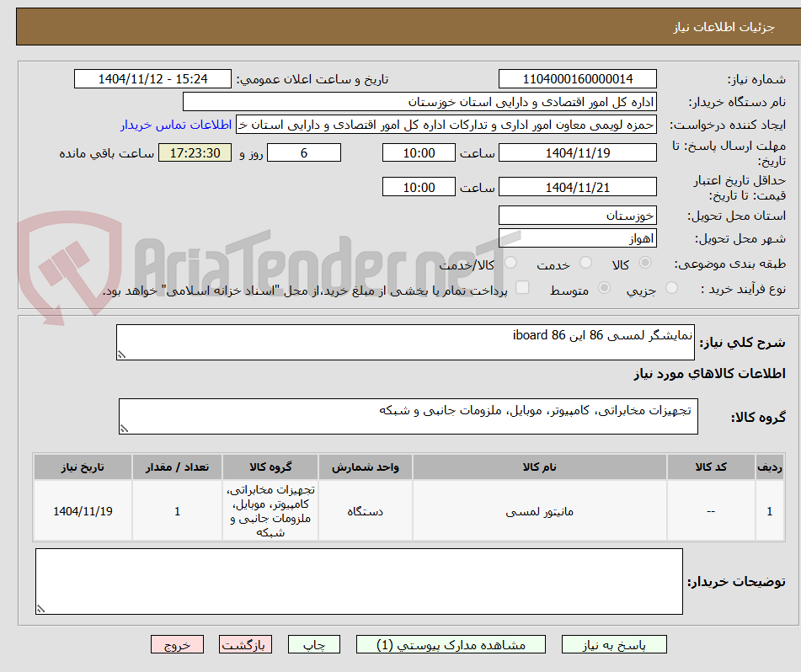The height and width of the screenshot is (672, 801).
Task: Click the need number field 1104000160000014
Action: coord(577,79)
